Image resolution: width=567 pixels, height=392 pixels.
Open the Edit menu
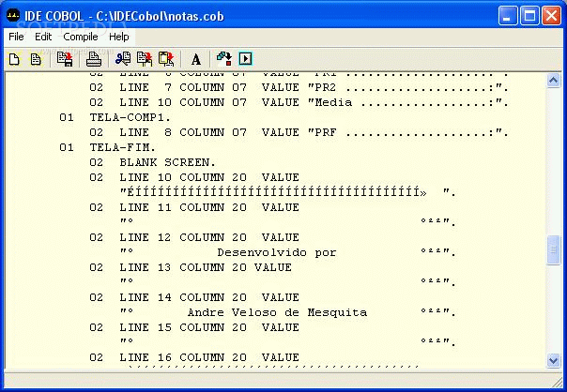coord(43,37)
